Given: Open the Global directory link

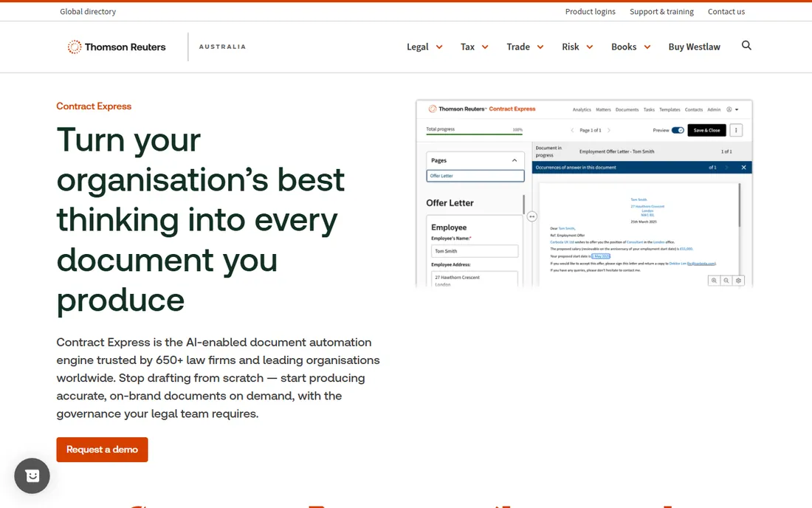Looking at the screenshot, I should (88, 11).
